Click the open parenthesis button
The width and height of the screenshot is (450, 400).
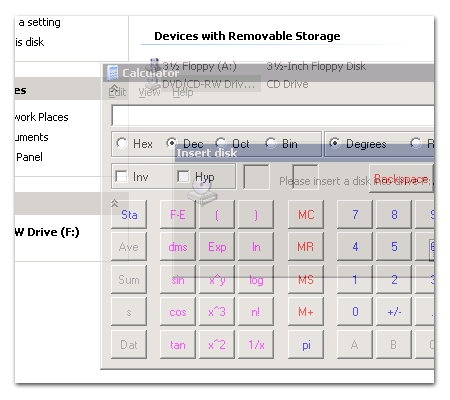[217, 214]
